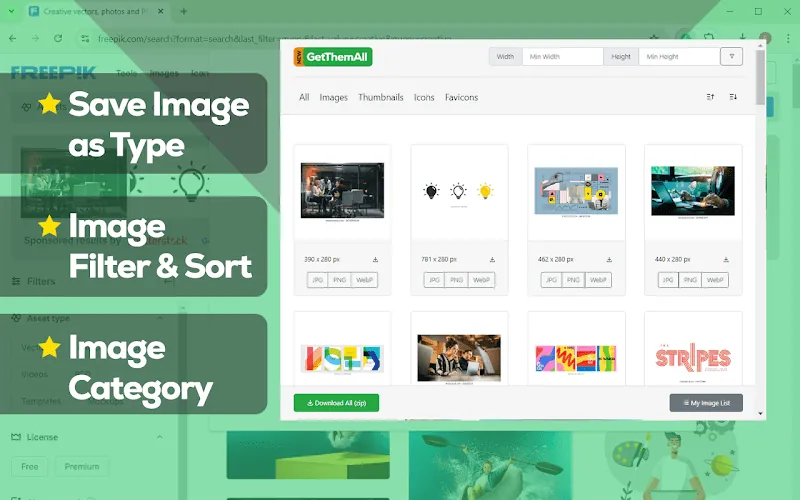Click the funnel filter button in GetThemAll

tap(731, 57)
